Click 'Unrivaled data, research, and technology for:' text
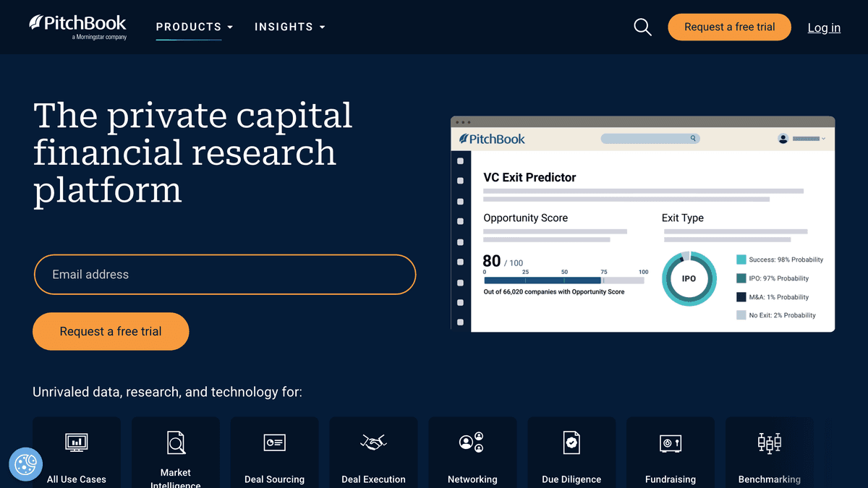The width and height of the screenshot is (868, 488). click(x=167, y=393)
